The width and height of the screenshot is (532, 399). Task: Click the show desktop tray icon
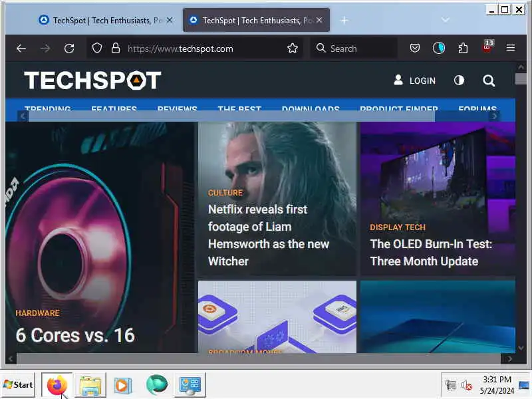(x=524, y=385)
